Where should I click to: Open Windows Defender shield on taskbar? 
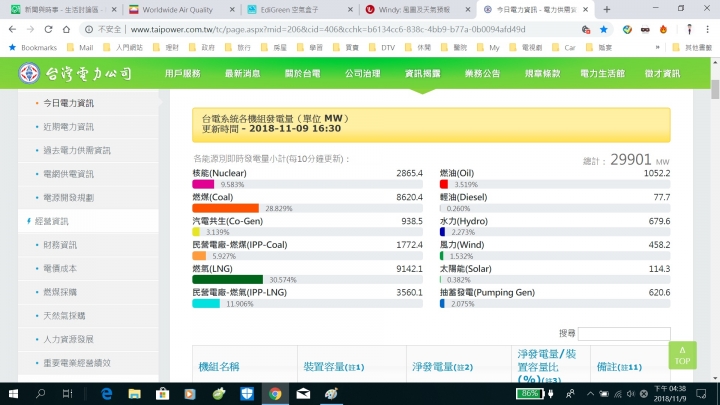pyautogui.click(x=247, y=394)
